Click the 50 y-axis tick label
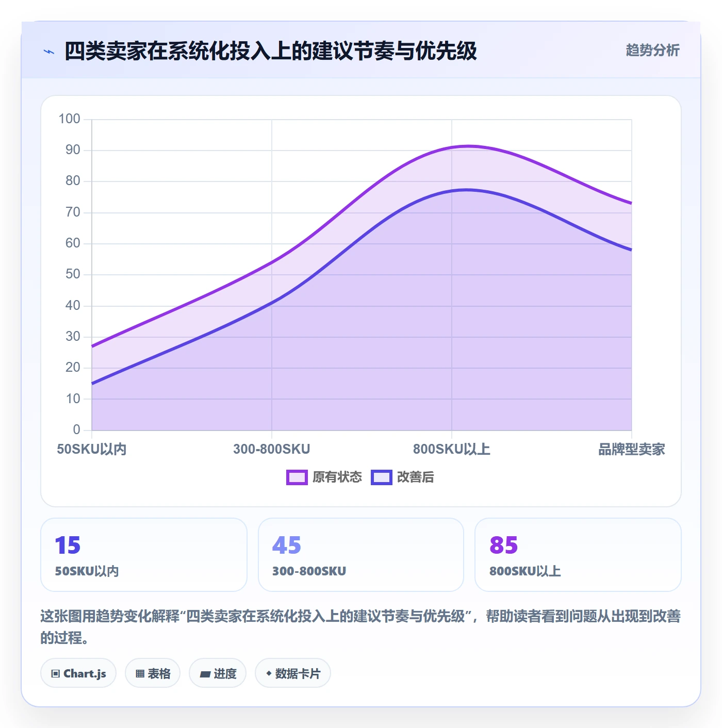Screen dimensions: 722x728 pos(73,274)
